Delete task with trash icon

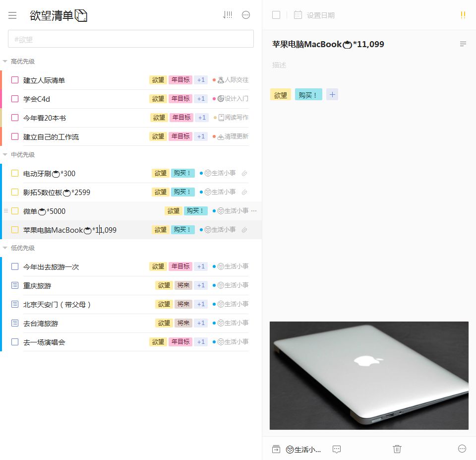click(397, 449)
